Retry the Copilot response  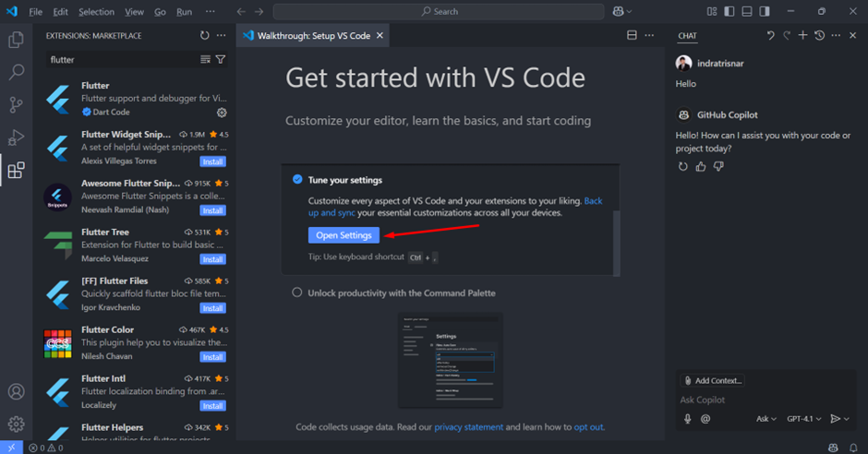point(683,166)
